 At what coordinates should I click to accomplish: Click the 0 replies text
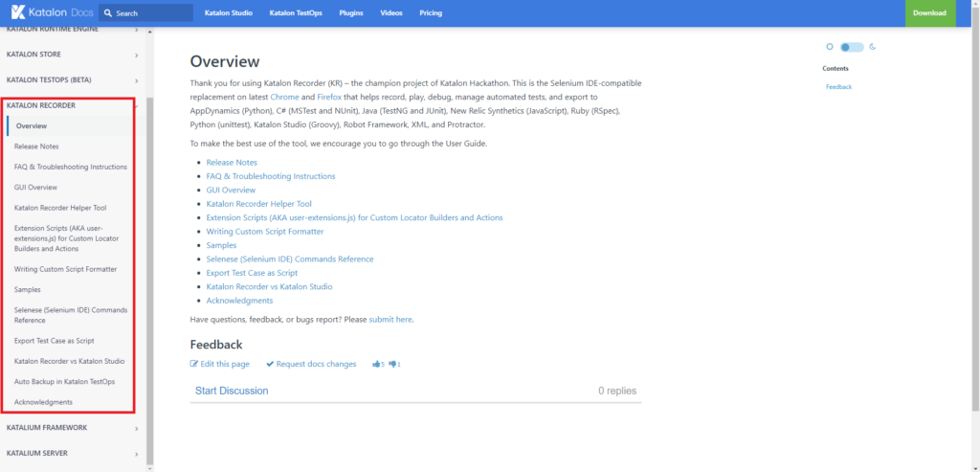click(x=617, y=391)
